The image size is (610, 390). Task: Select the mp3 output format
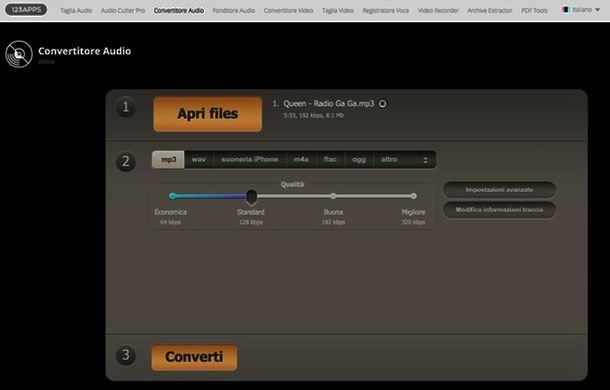(168, 160)
